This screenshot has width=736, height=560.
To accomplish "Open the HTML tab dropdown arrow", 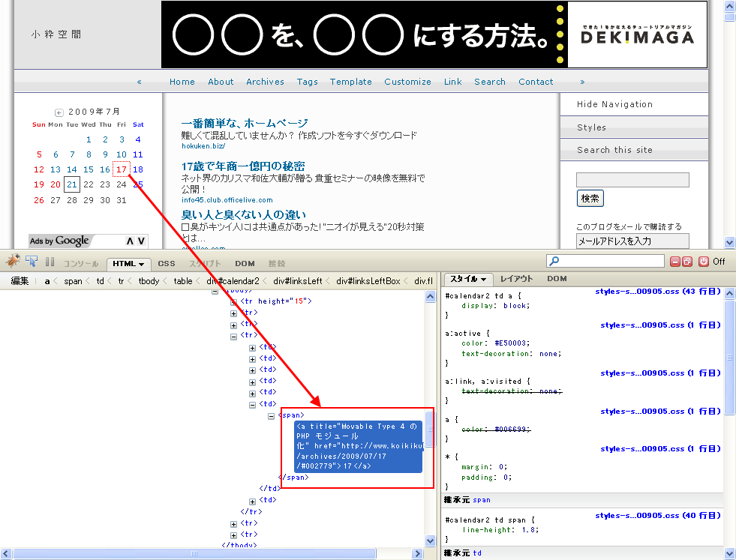I will click(x=141, y=265).
